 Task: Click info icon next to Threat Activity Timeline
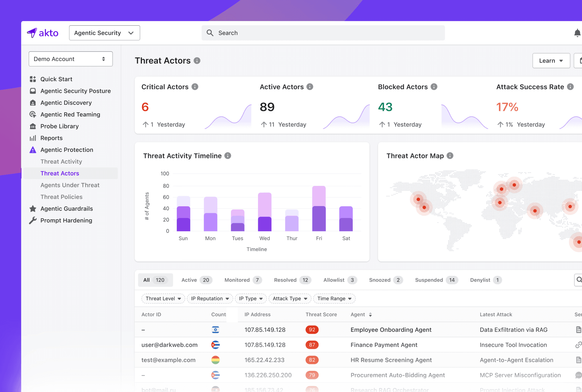tap(228, 156)
